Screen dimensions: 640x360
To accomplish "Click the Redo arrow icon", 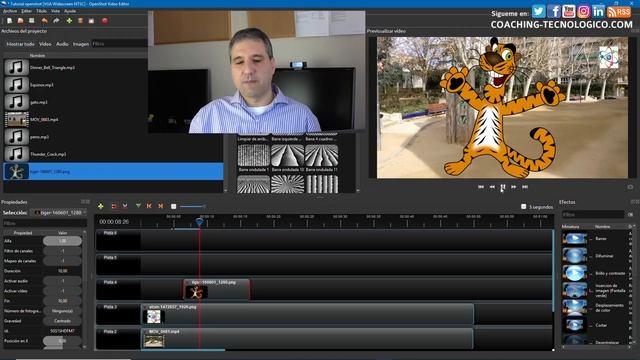I will [x=56, y=21].
